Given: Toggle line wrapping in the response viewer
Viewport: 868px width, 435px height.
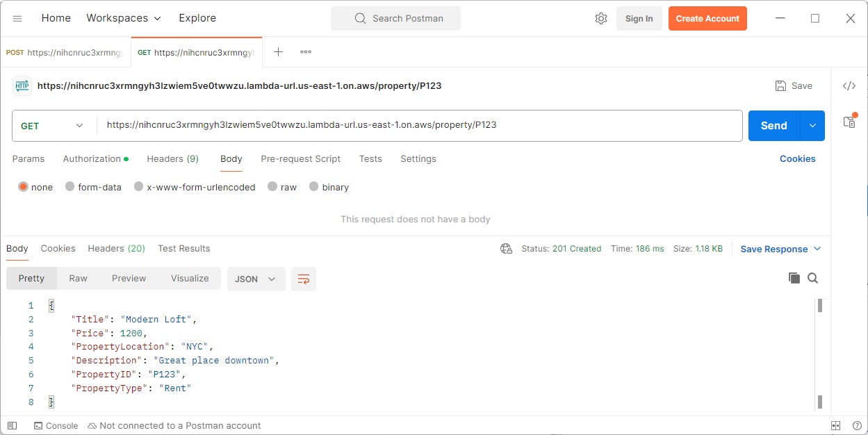Looking at the screenshot, I should 303,277.
